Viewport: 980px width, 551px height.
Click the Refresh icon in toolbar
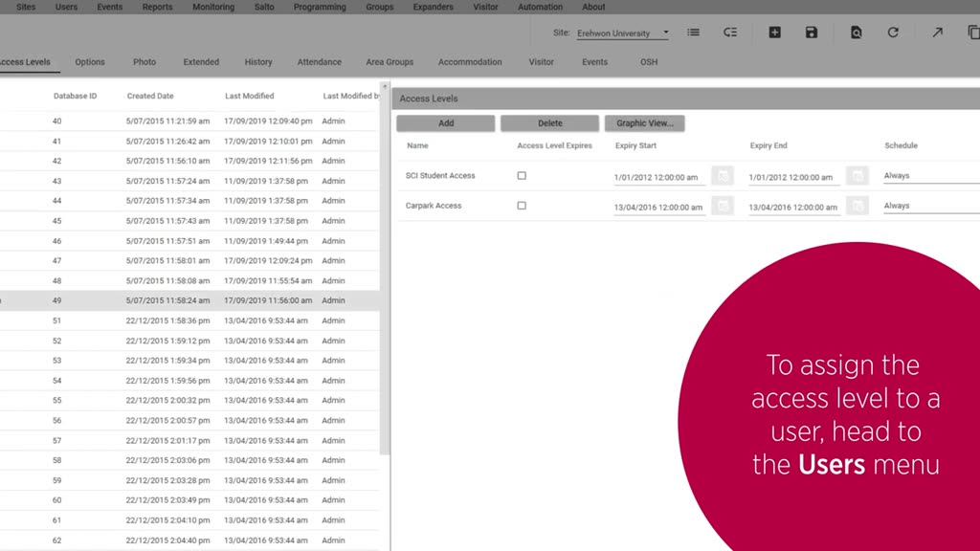(x=893, y=32)
